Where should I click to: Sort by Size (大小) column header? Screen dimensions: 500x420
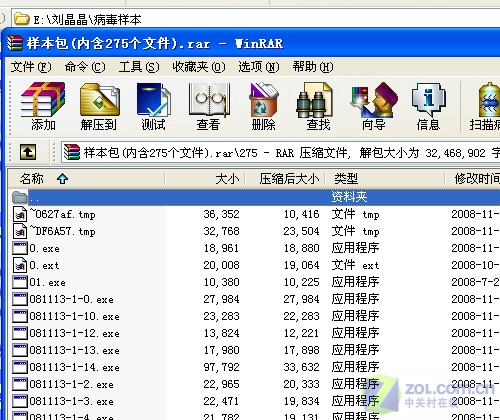205,179
